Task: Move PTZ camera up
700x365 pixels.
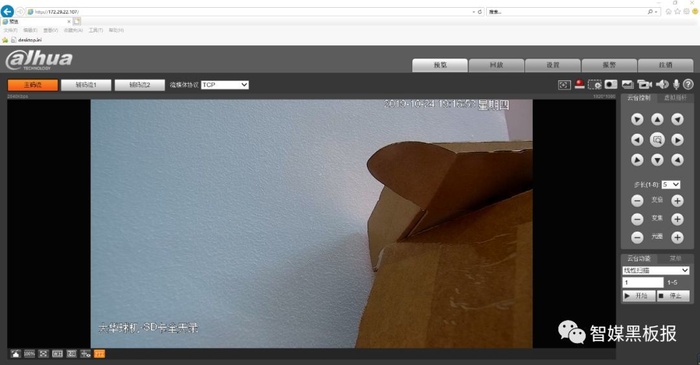Action: click(x=657, y=119)
